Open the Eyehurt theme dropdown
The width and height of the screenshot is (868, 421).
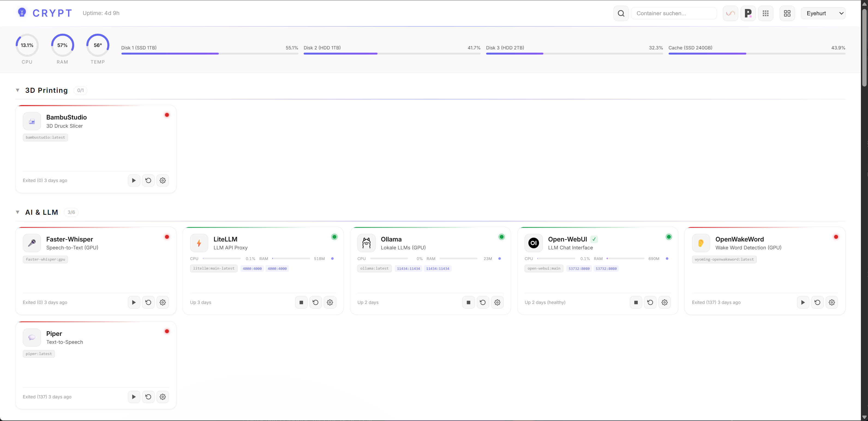[x=823, y=13]
